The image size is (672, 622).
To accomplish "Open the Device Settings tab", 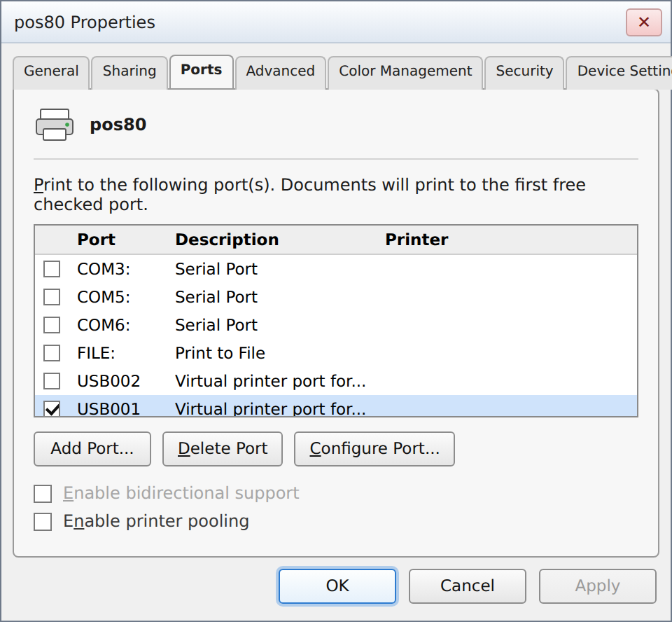I will click(619, 72).
